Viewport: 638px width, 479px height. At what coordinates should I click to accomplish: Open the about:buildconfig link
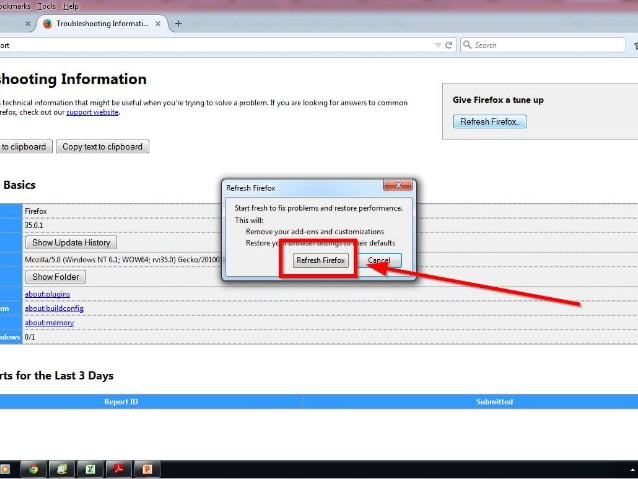54,308
